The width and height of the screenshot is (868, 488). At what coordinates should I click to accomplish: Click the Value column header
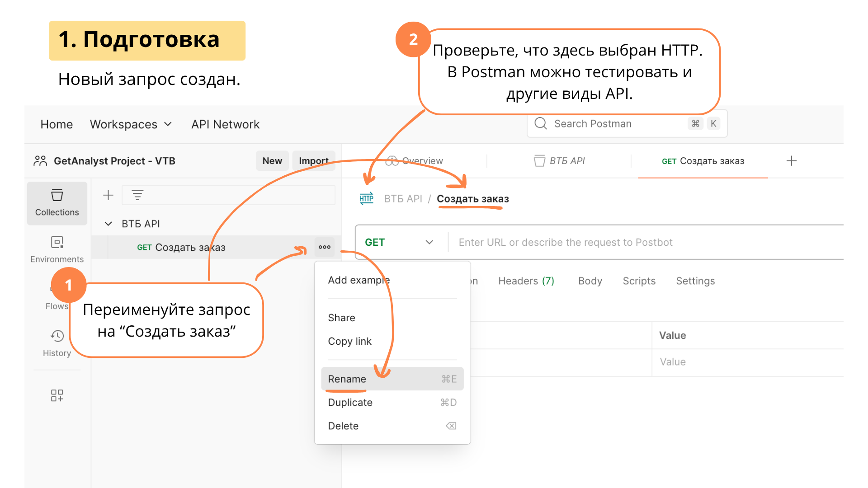672,335
